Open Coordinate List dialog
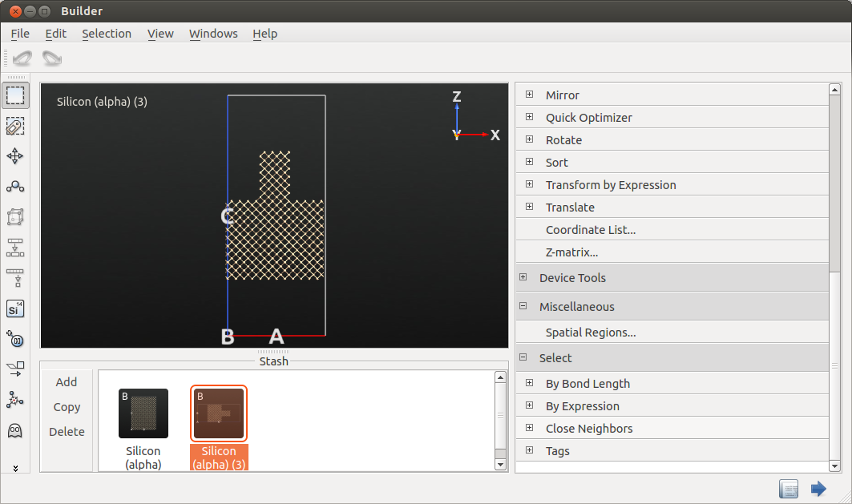Image resolution: width=852 pixels, height=504 pixels. pos(591,230)
